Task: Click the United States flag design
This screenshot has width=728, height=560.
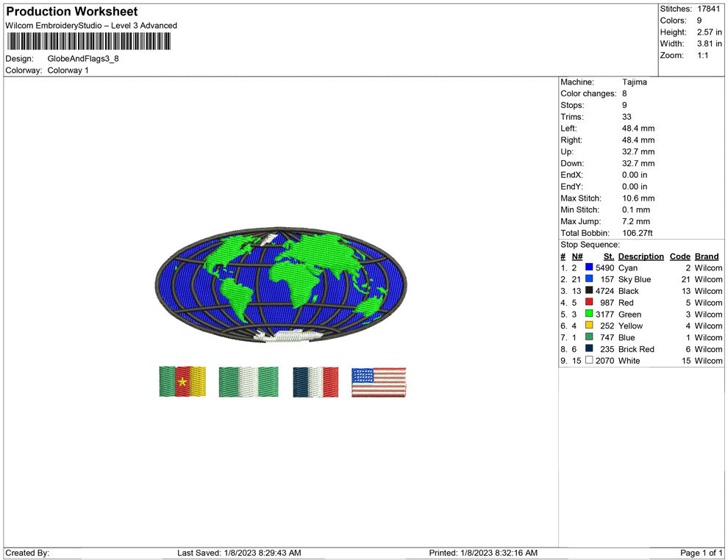Action: pos(379,382)
